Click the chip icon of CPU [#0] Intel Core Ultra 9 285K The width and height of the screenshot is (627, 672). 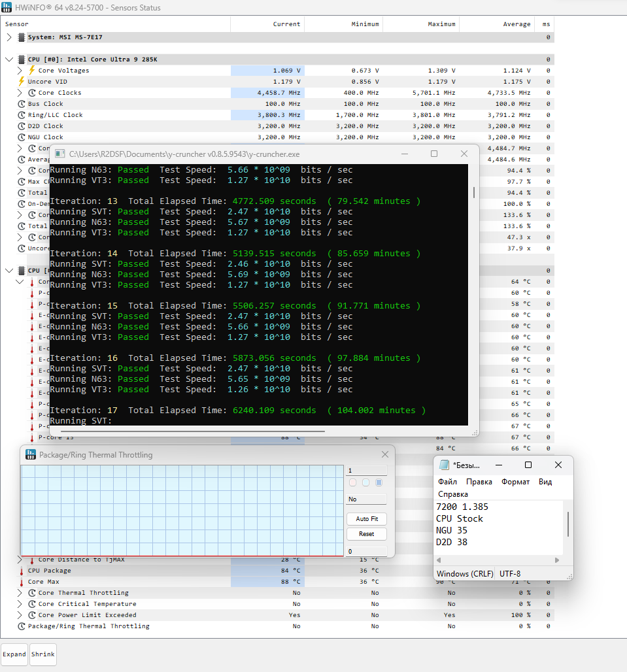point(22,59)
